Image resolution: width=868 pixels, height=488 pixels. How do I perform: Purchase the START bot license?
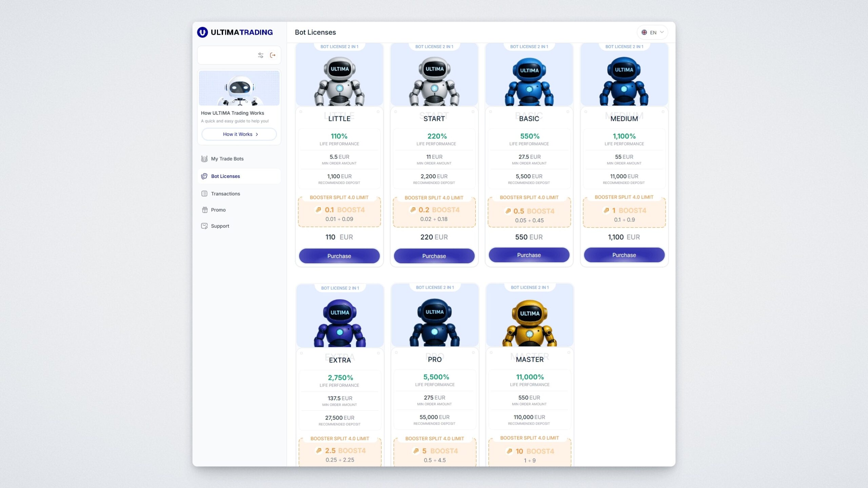434,256
